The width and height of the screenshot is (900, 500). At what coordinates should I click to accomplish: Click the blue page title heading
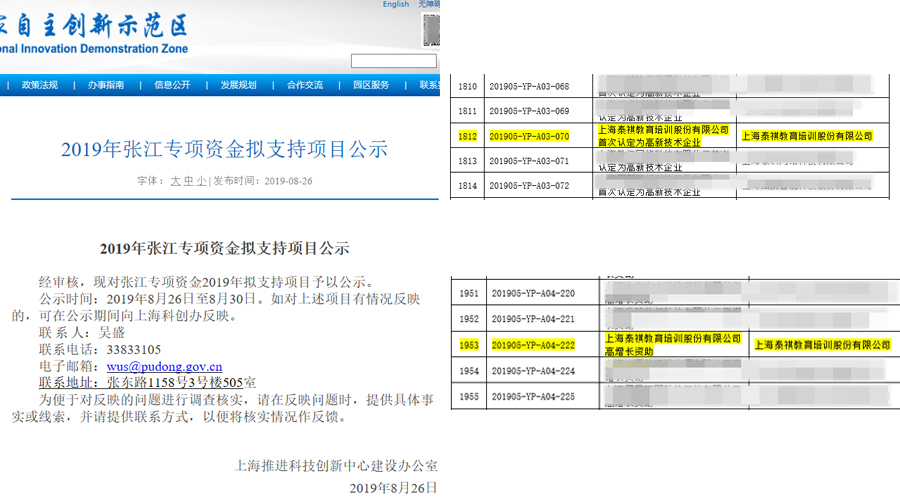[x=224, y=150]
